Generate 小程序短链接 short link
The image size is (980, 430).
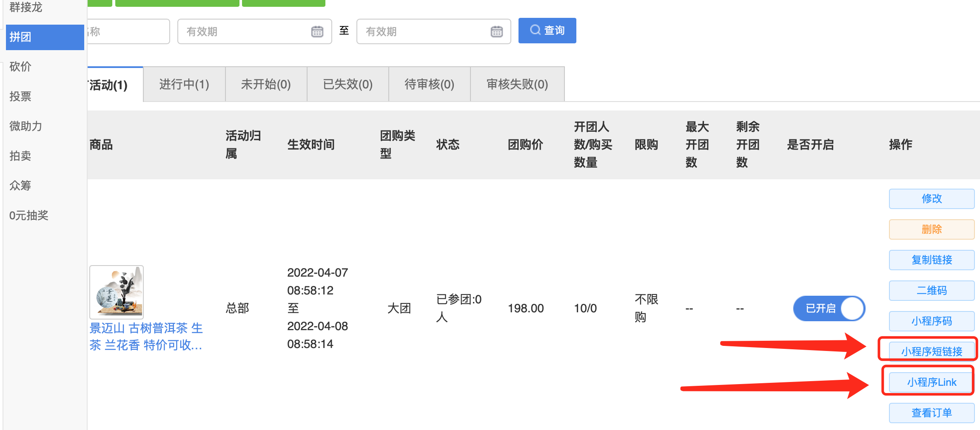click(932, 351)
